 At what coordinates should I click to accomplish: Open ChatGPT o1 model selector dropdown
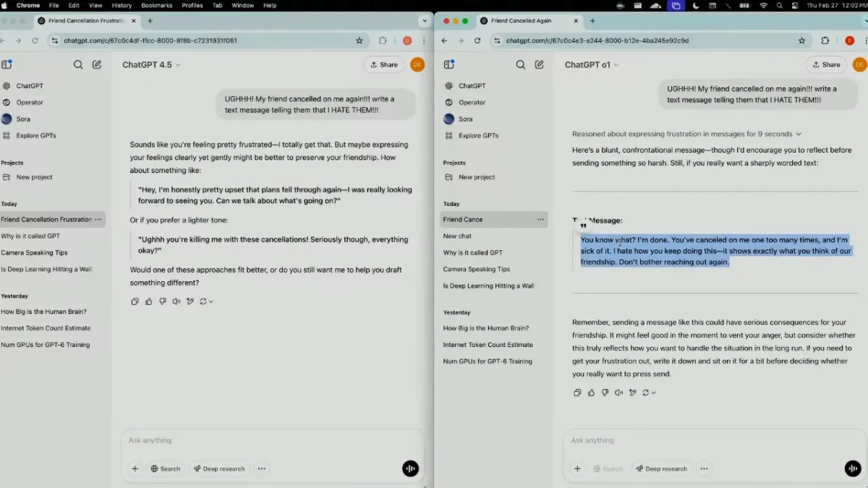592,64
